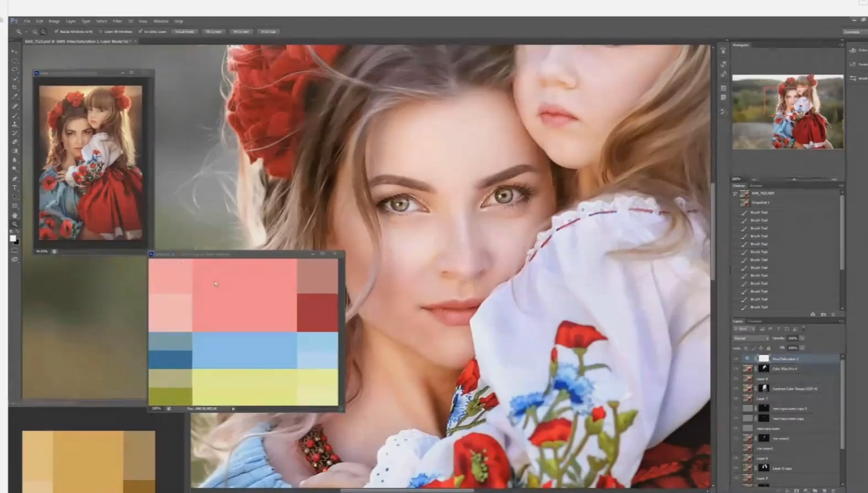Open the layer blend mode Normal dropdown
868x493 pixels.
click(x=750, y=338)
